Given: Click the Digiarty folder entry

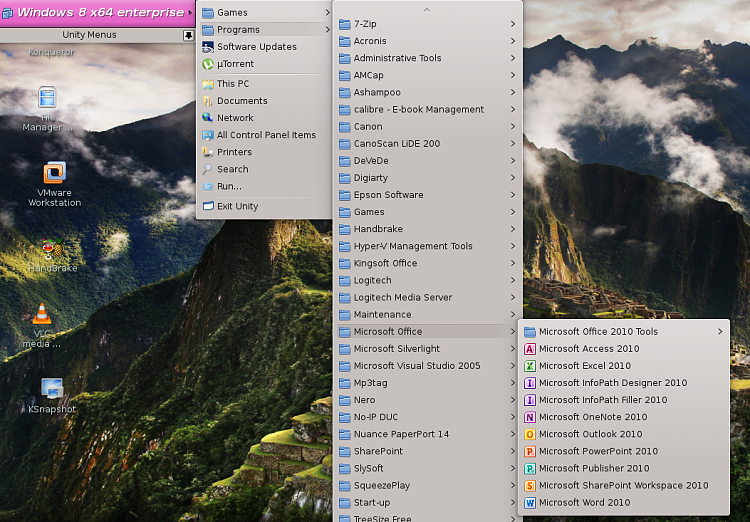Looking at the screenshot, I should pos(427,178).
